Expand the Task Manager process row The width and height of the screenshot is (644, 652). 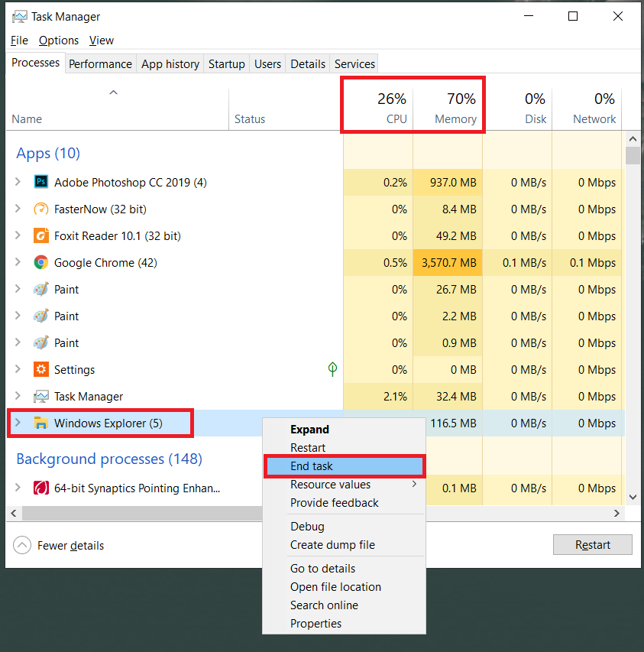tap(18, 396)
